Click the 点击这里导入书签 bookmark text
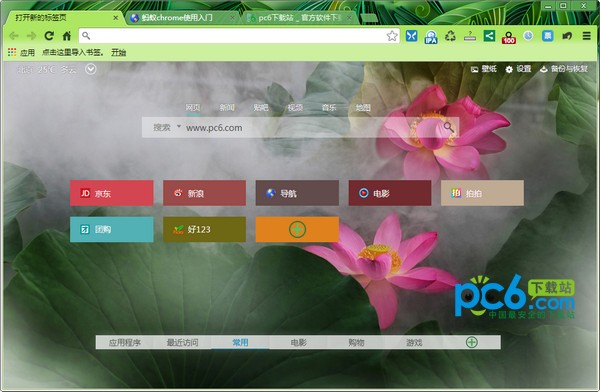 click(x=72, y=52)
